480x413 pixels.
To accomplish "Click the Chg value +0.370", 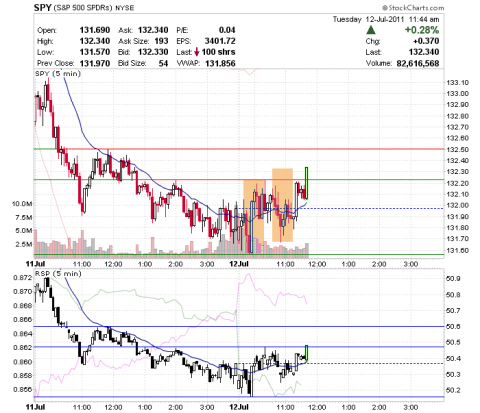I will pyautogui.click(x=426, y=41).
